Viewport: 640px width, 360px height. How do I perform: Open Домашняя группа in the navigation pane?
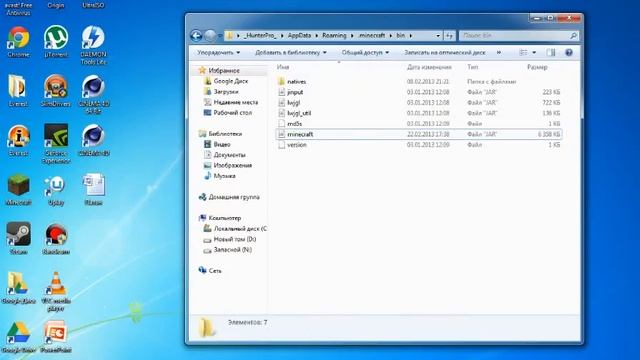[x=233, y=197]
